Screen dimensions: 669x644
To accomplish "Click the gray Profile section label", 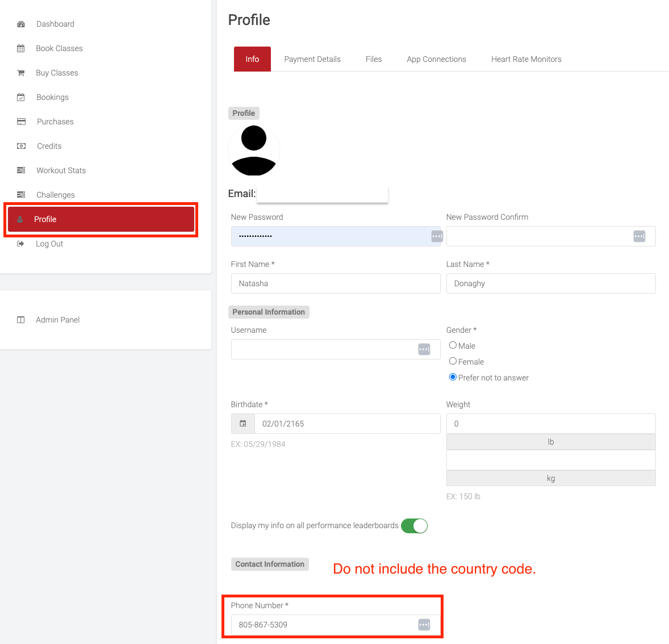I will [x=244, y=113].
